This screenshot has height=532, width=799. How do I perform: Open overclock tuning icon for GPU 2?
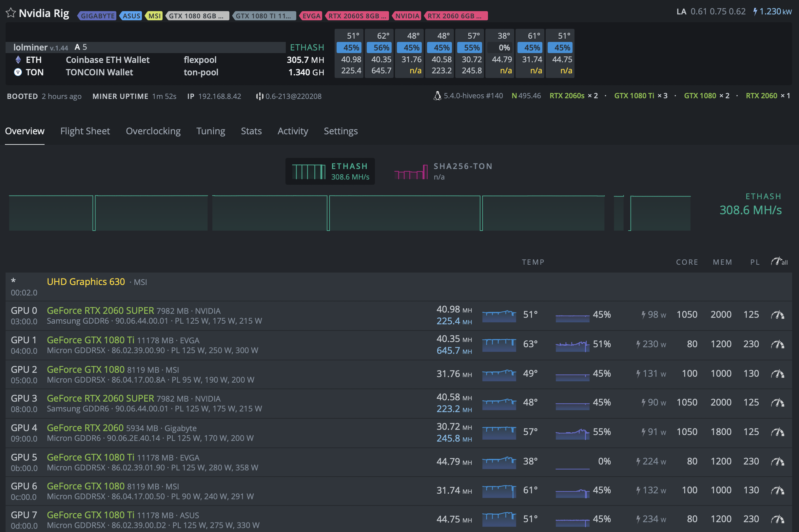(777, 374)
